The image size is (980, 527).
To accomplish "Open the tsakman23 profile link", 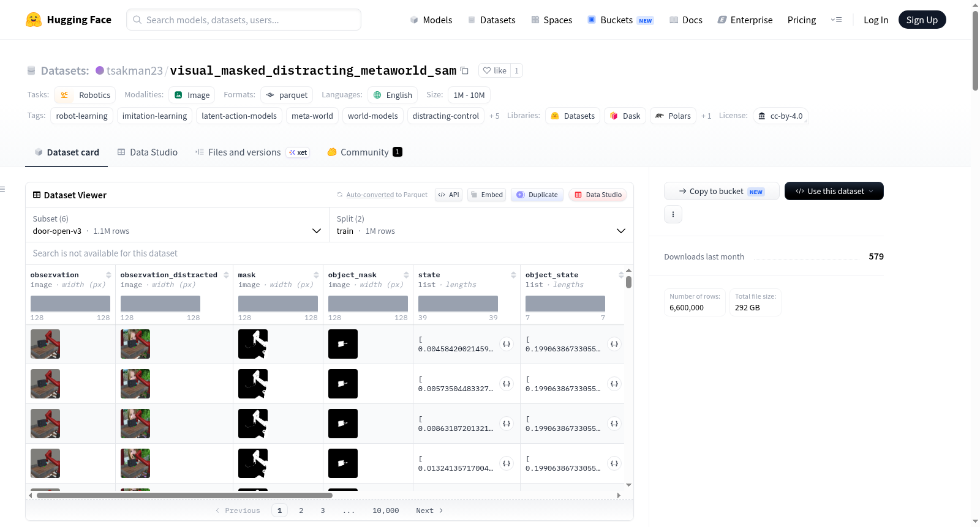I will click(x=135, y=70).
